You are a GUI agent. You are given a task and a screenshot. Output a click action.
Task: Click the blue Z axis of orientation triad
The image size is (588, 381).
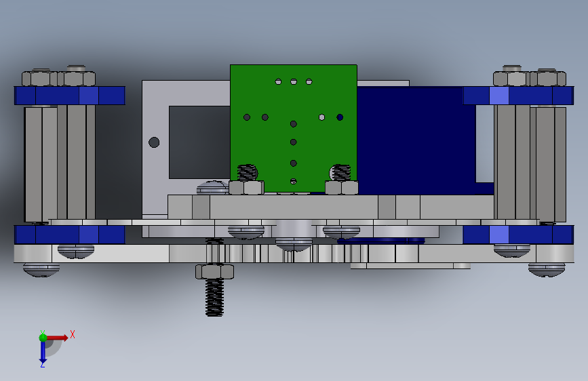point(43,353)
